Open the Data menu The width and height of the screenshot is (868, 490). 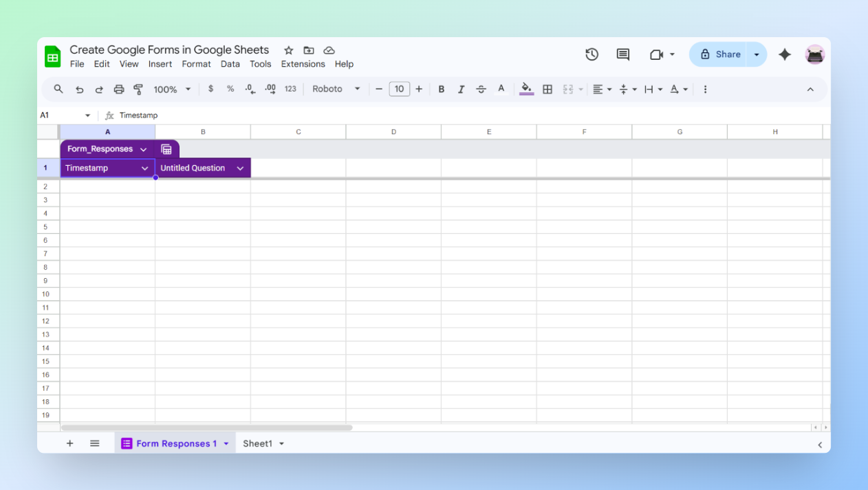[x=230, y=64]
